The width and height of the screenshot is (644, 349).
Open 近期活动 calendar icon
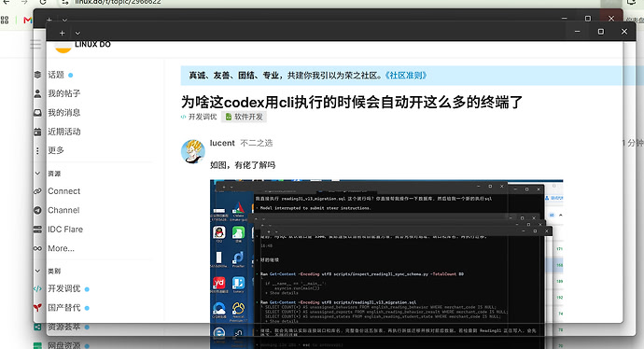(x=37, y=132)
